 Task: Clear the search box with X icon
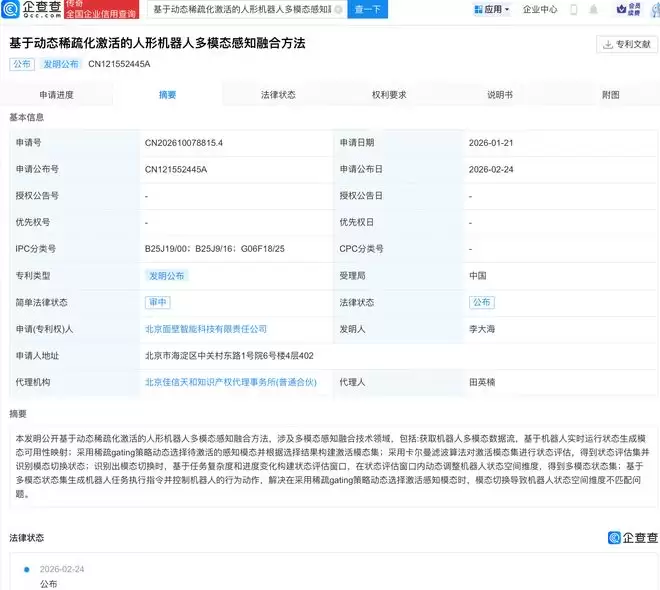(x=337, y=9)
